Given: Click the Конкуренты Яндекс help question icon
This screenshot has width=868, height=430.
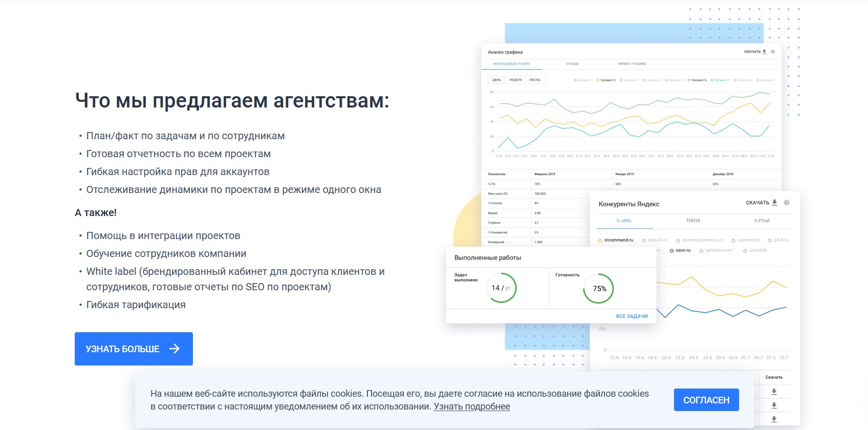Looking at the screenshot, I should tap(787, 203).
